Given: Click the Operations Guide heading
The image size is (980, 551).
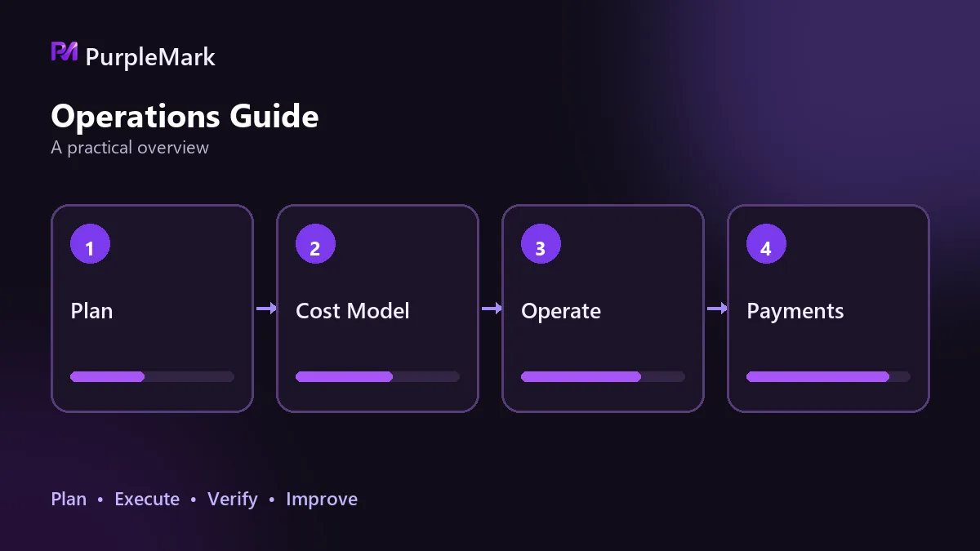Looking at the screenshot, I should [x=185, y=116].
